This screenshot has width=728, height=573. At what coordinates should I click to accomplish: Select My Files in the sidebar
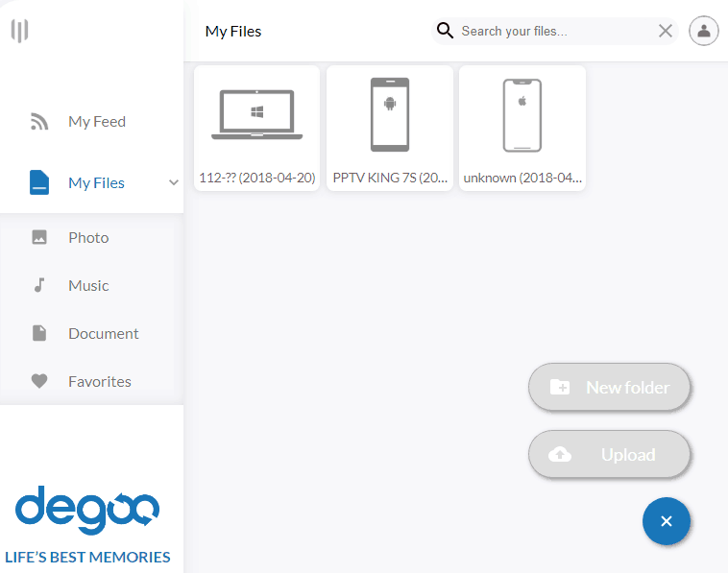click(96, 182)
